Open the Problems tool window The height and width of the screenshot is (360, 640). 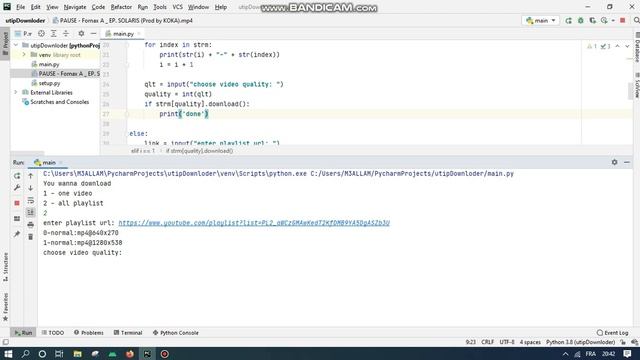tap(89, 333)
